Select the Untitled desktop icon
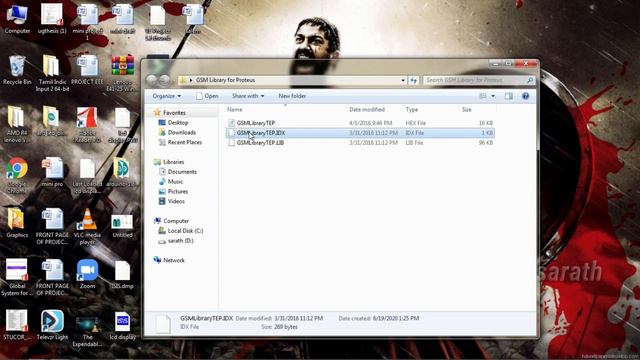Viewport: 640px width, 360px height. pyautogui.click(x=122, y=227)
